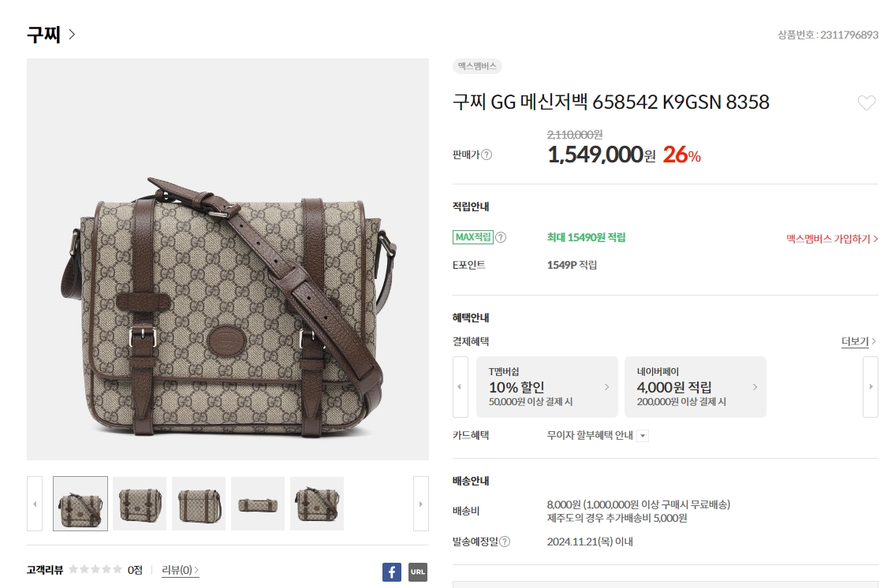Slide payment benefits to the left

460,387
